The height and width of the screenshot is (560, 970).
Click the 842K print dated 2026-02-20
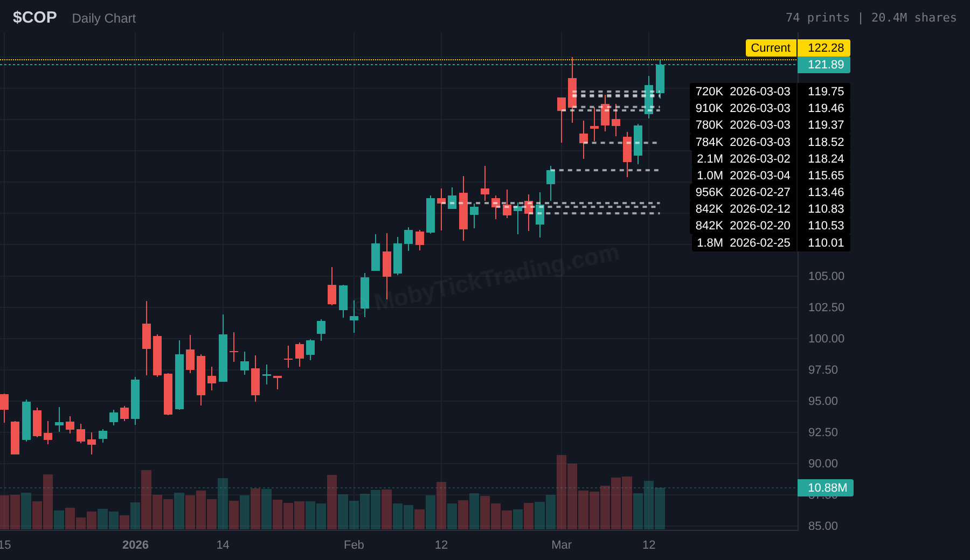pos(770,226)
